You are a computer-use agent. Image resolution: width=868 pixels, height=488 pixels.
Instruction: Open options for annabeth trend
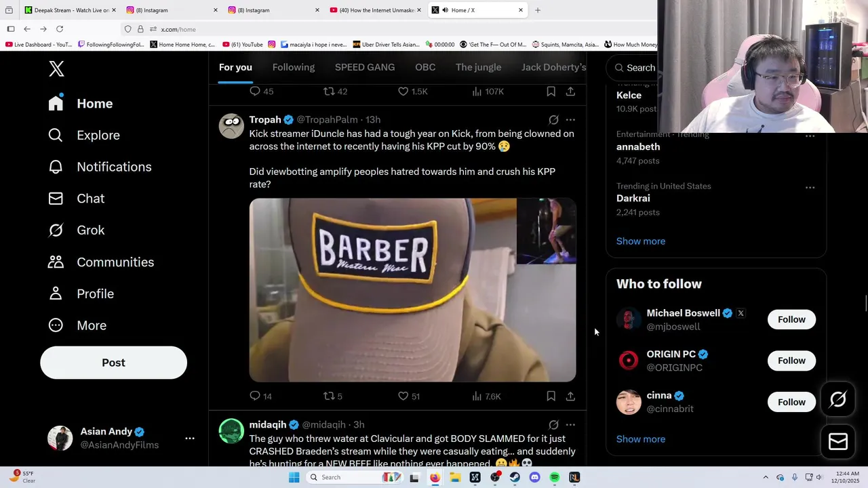(x=810, y=136)
